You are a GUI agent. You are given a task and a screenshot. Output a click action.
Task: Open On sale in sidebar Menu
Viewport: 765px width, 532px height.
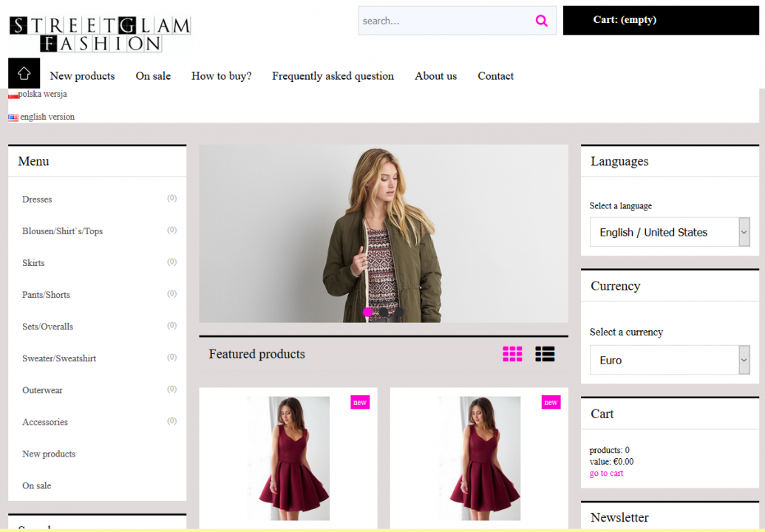click(x=37, y=485)
